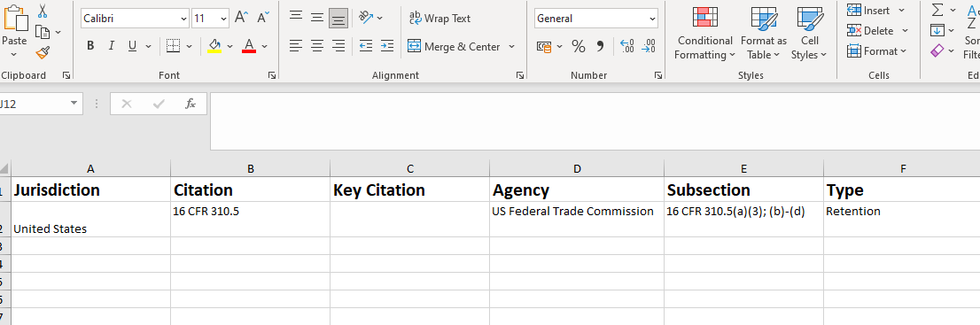The image size is (980, 325).
Task: Toggle Bold formatting
Action: (x=90, y=46)
